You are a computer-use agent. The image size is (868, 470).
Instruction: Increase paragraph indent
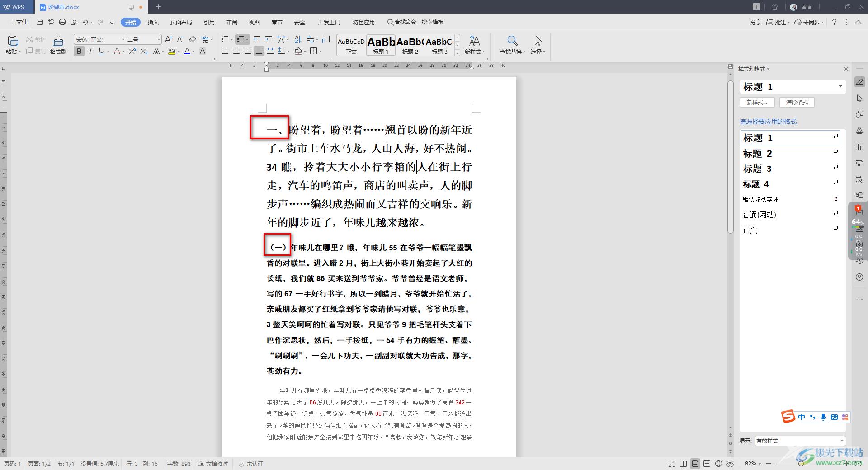pyautogui.click(x=269, y=39)
